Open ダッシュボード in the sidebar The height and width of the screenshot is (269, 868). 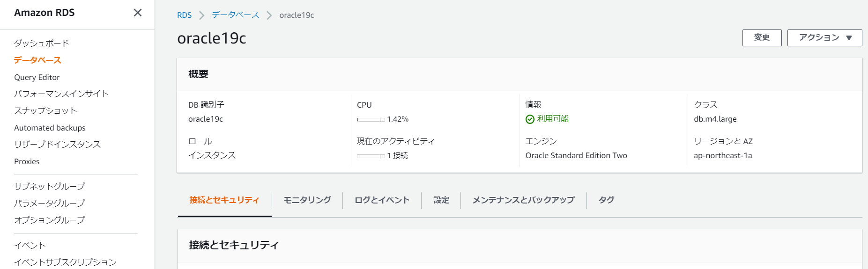[42, 43]
